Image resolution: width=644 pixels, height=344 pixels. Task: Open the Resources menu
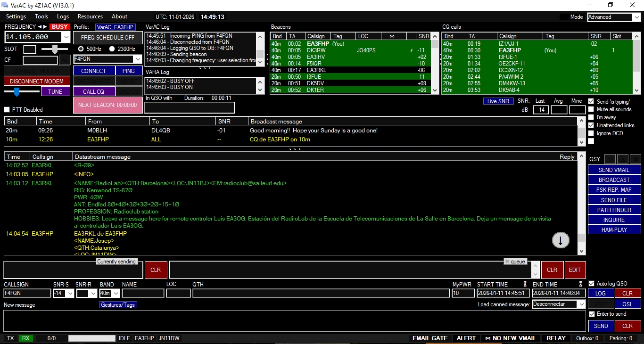(x=90, y=16)
